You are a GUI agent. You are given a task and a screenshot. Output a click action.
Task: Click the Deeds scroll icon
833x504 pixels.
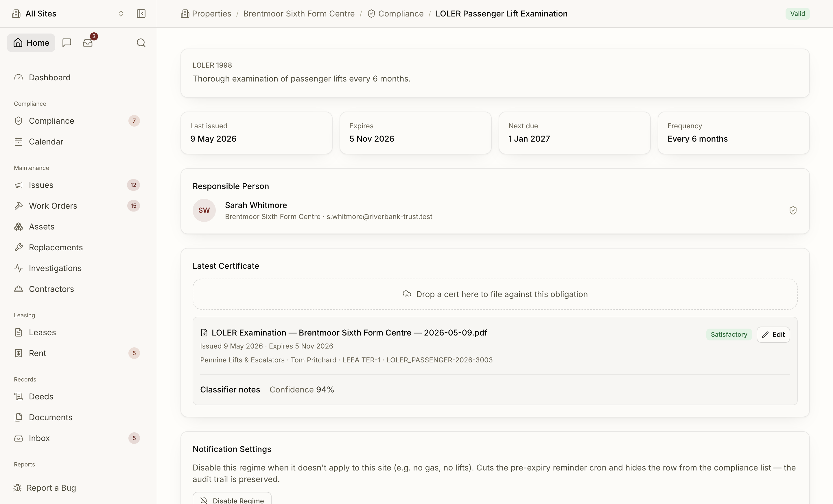point(19,396)
